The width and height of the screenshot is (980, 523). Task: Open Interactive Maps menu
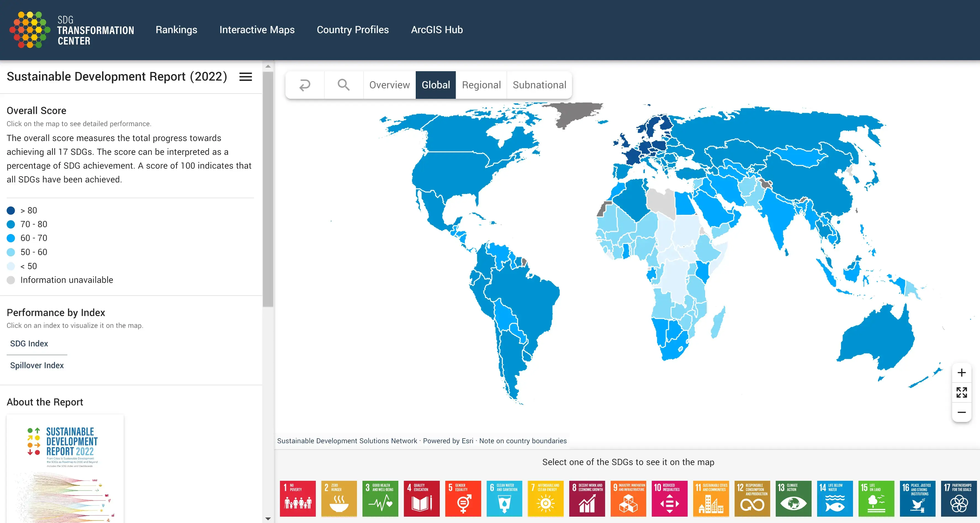(x=257, y=30)
